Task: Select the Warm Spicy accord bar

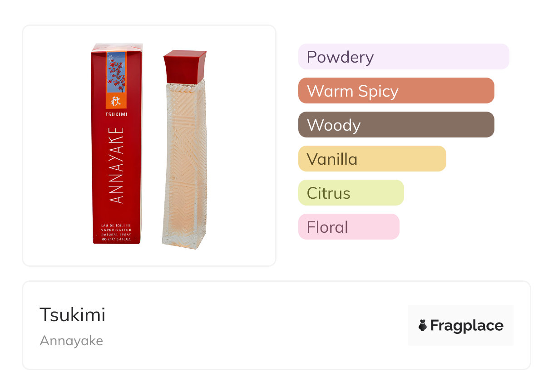Action: click(396, 91)
